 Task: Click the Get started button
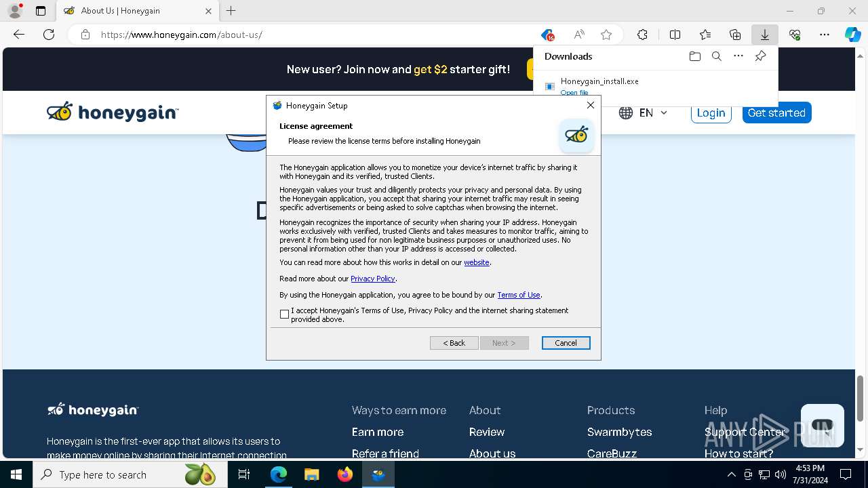[x=776, y=113]
